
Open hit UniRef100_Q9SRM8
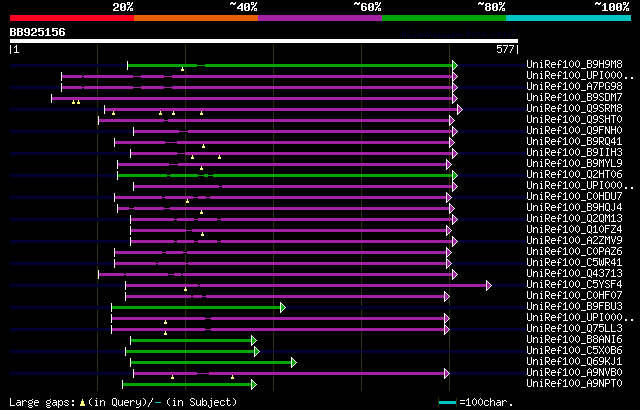coord(574,108)
